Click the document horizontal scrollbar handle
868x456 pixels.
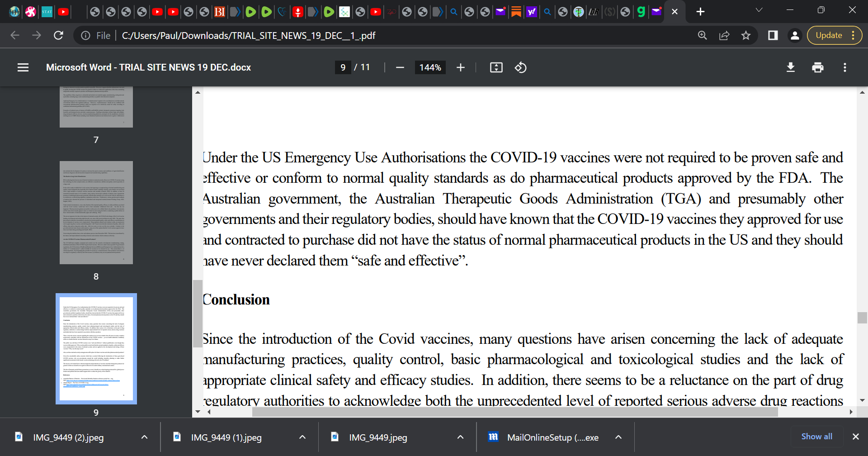tap(515, 412)
